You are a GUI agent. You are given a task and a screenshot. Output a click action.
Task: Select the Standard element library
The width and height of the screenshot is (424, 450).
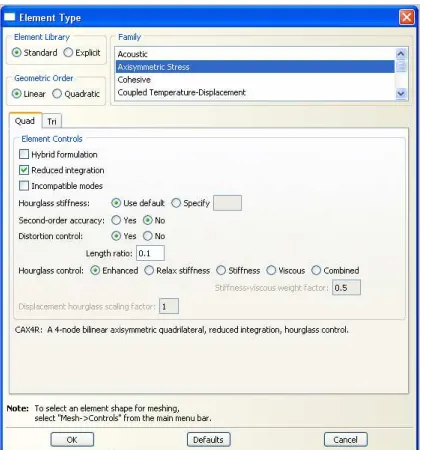[x=16, y=53]
